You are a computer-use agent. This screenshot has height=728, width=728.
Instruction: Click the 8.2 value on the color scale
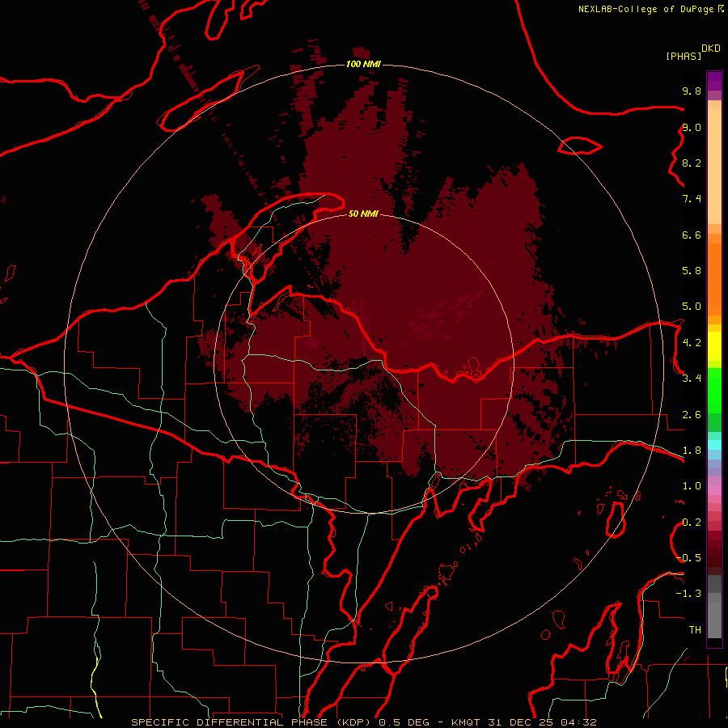(x=692, y=163)
